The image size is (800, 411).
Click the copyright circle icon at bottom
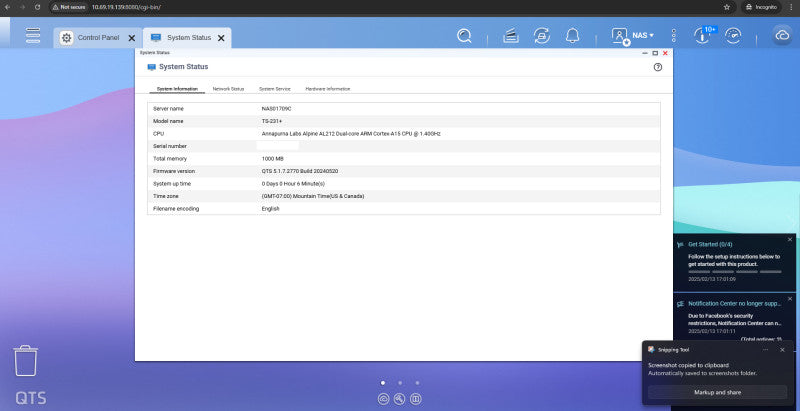tap(383, 399)
